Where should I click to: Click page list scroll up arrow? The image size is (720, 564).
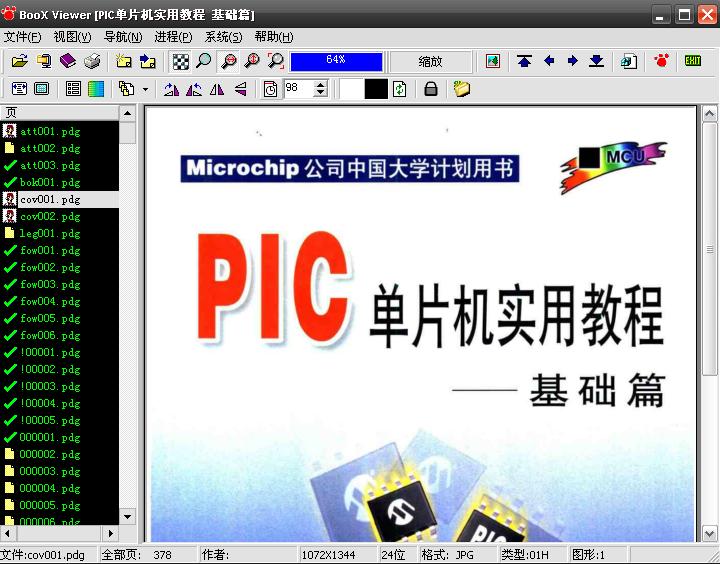pos(128,113)
